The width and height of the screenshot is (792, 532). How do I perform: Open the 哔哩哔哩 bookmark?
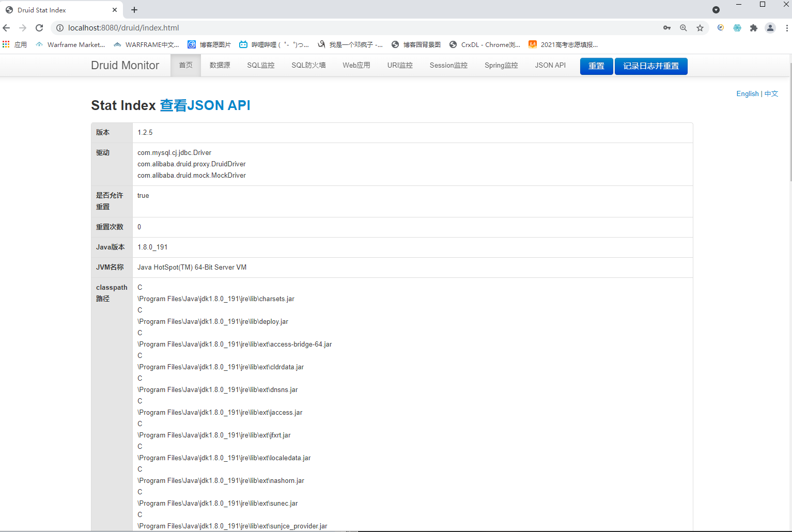point(274,44)
